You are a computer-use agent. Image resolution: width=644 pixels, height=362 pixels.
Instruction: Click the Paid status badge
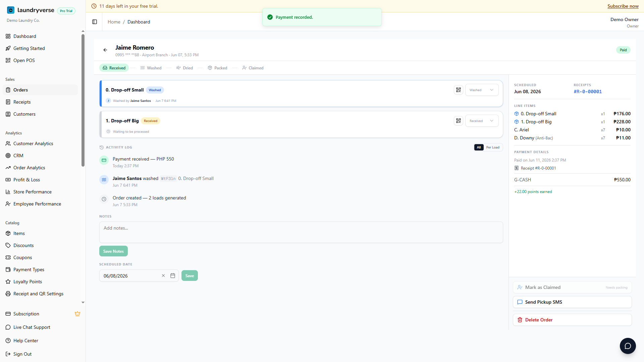pos(623,50)
